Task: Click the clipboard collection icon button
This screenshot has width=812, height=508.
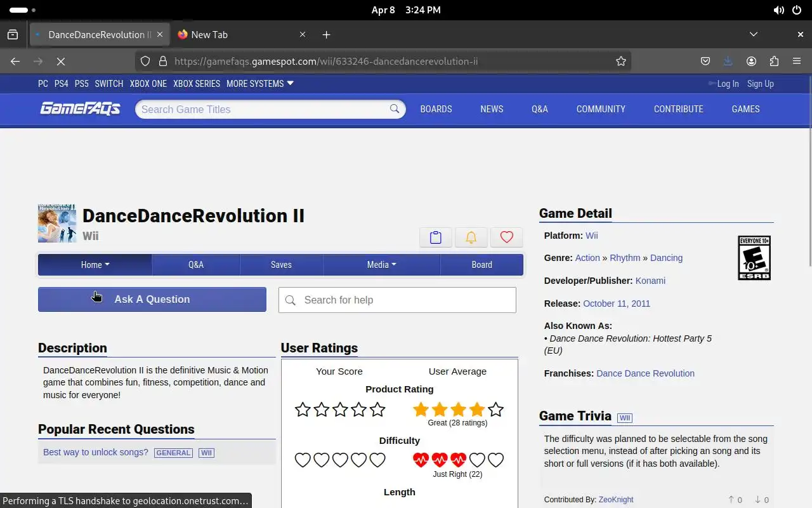Action: pos(436,237)
